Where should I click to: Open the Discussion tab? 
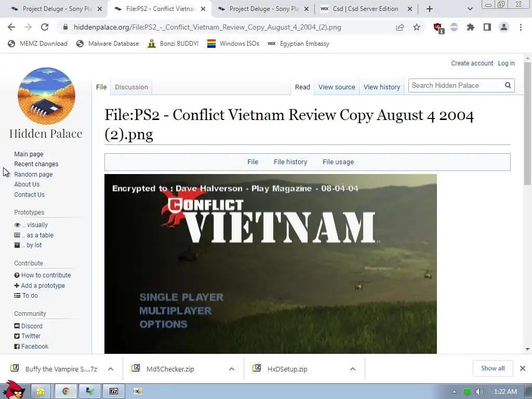[131, 87]
